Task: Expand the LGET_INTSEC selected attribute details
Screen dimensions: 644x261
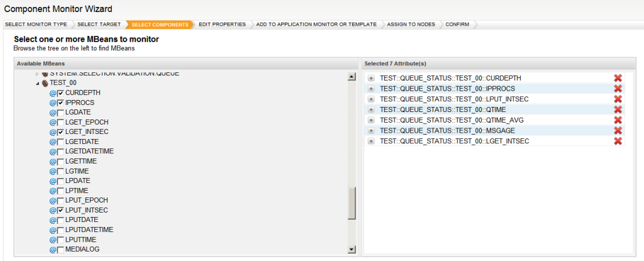Action: pos(371,141)
